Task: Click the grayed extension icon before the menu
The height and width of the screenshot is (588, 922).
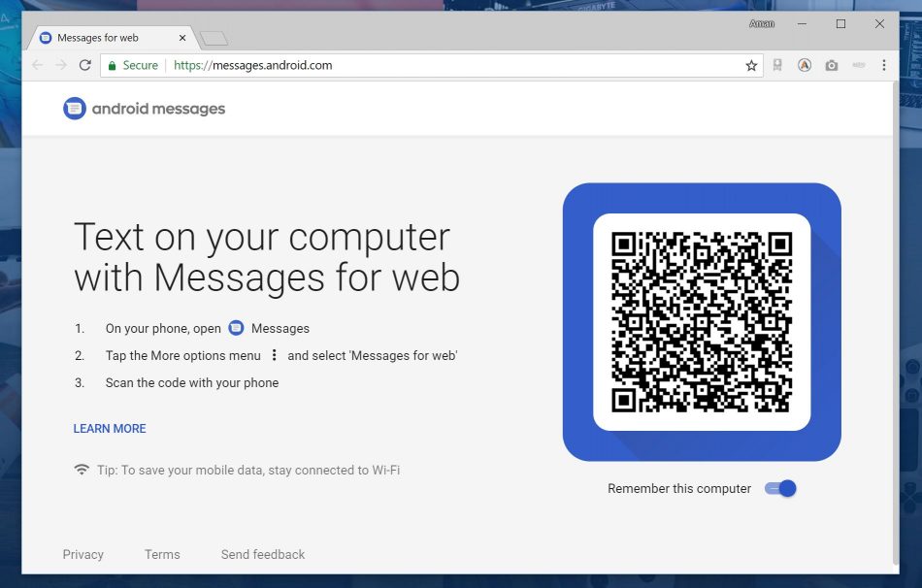Action: click(x=859, y=65)
